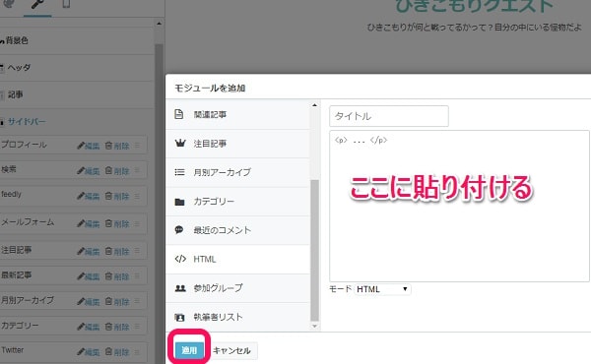Pick the 執筆者リスト author card icon
591x364 pixels.
pyautogui.click(x=180, y=318)
